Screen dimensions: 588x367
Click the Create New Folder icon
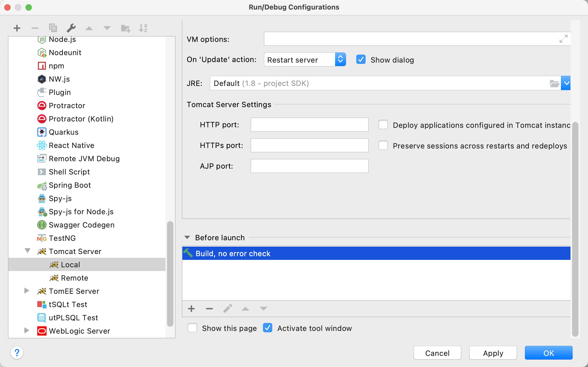(125, 28)
